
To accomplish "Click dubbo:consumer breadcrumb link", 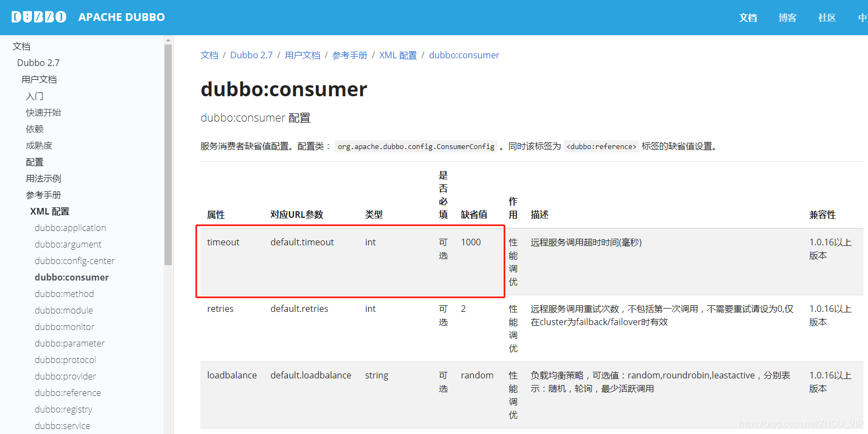I will 464,55.
